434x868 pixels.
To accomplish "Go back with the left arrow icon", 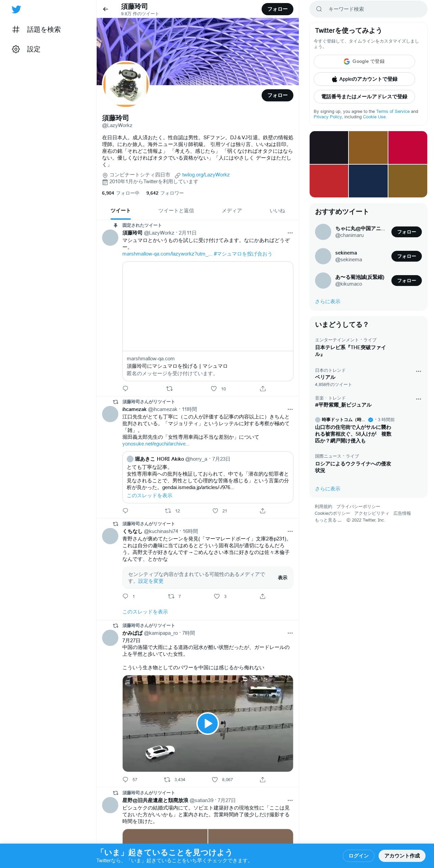I will click(x=105, y=9).
